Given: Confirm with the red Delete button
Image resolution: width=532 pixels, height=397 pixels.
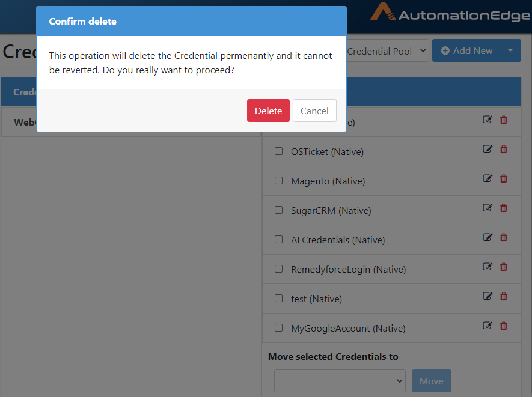Looking at the screenshot, I should tap(268, 111).
